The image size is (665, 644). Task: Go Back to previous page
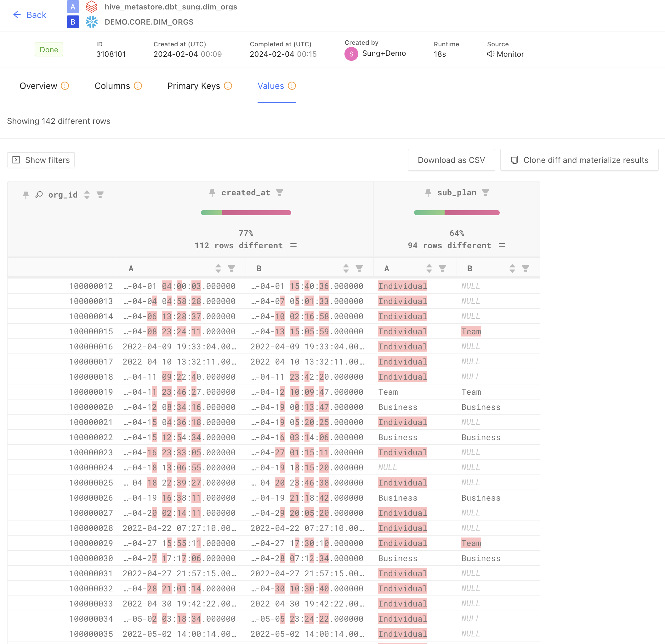point(30,15)
